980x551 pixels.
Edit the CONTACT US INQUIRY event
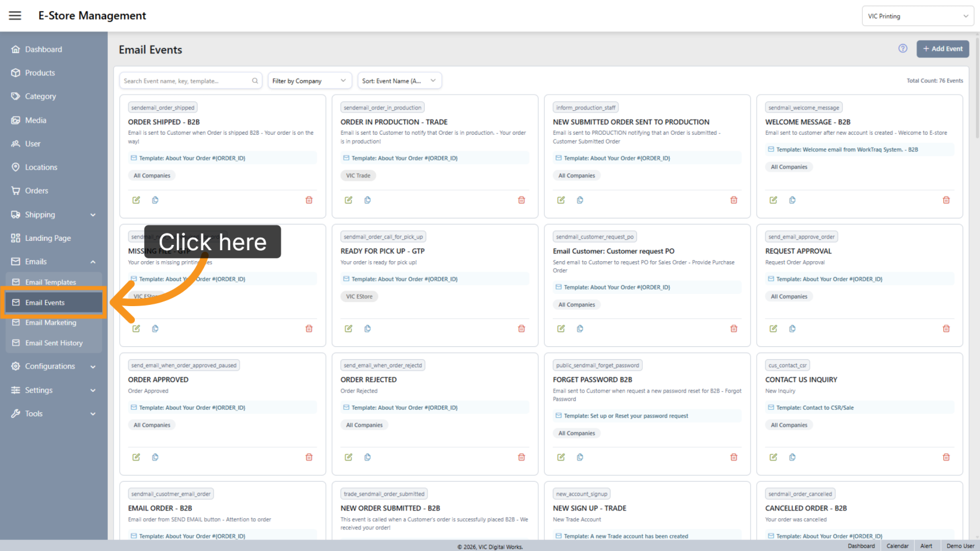tap(773, 457)
